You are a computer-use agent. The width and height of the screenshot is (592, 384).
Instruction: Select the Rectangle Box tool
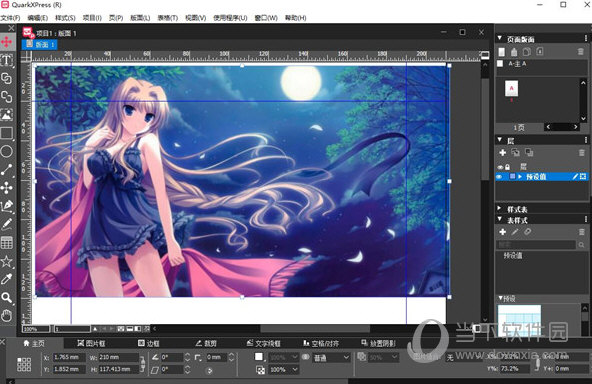7,133
